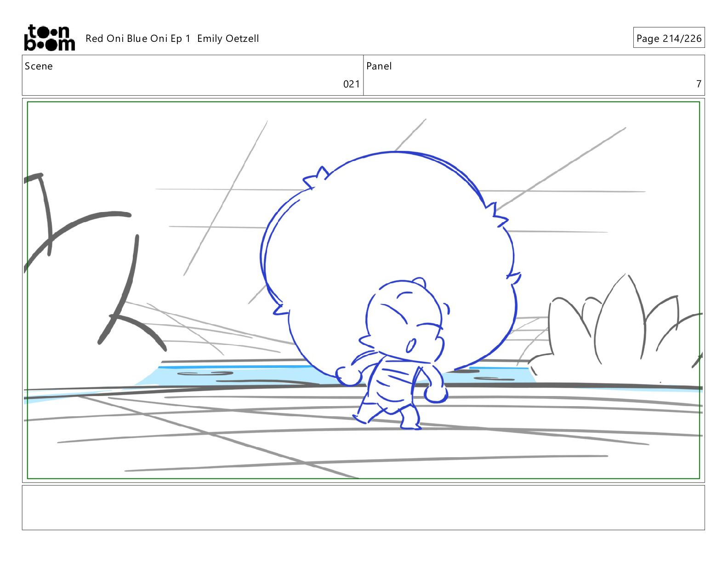Click the 'Panel' label
This screenshot has height=563, width=728.
coord(379,66)
